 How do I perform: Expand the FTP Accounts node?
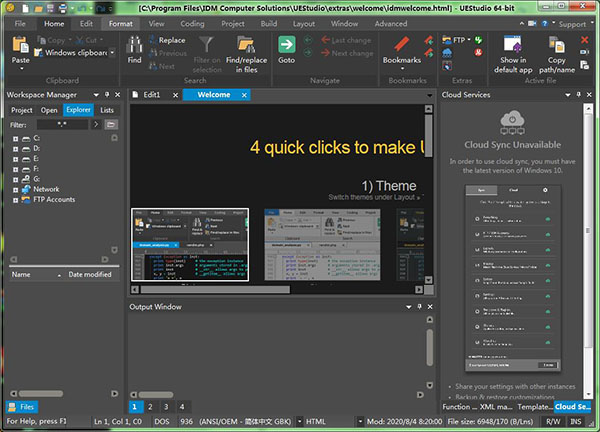tap(15, 200)
